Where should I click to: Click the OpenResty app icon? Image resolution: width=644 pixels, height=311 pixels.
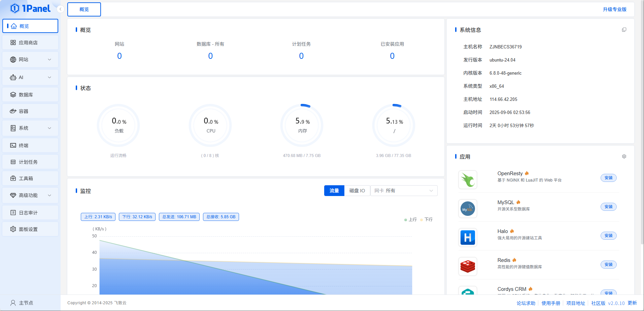468,180
